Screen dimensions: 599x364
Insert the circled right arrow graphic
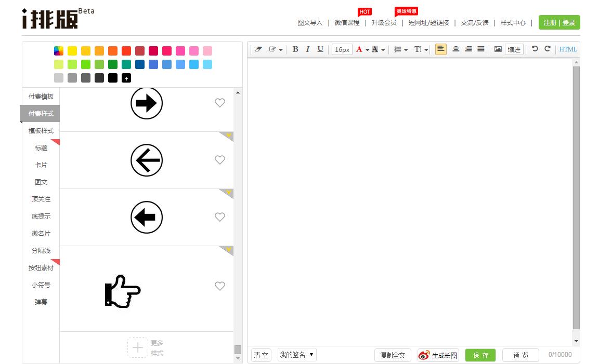click(x=147, y=103)
